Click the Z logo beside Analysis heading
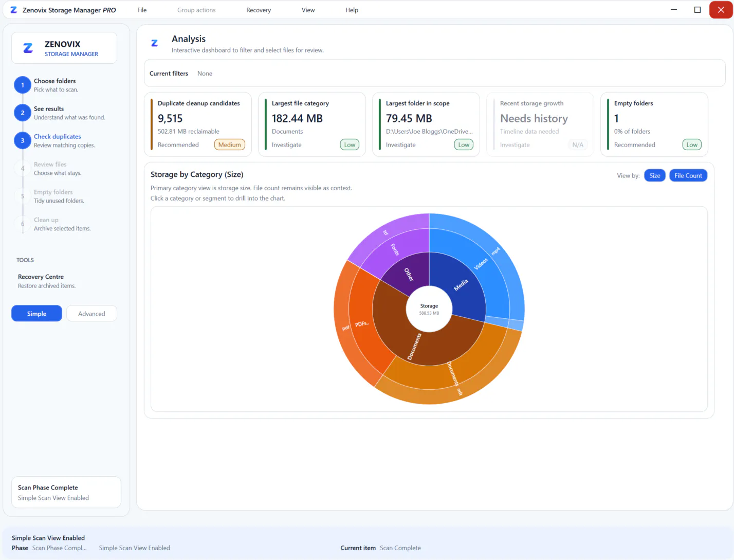The image size is (734, 560). tap(155, 43)
